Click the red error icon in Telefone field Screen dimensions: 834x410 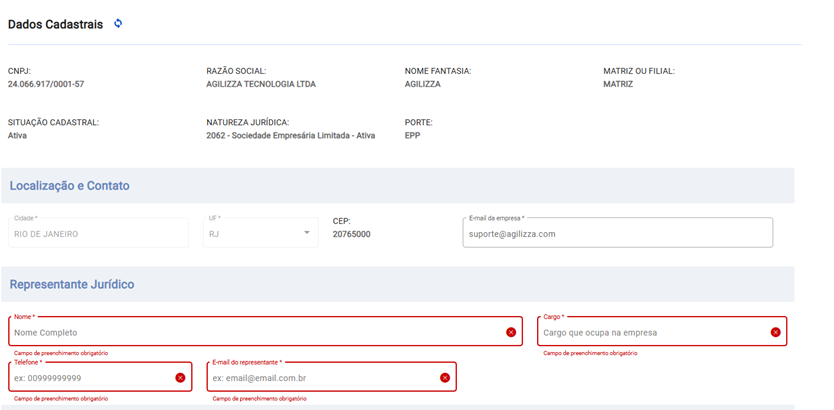[180, 378]
